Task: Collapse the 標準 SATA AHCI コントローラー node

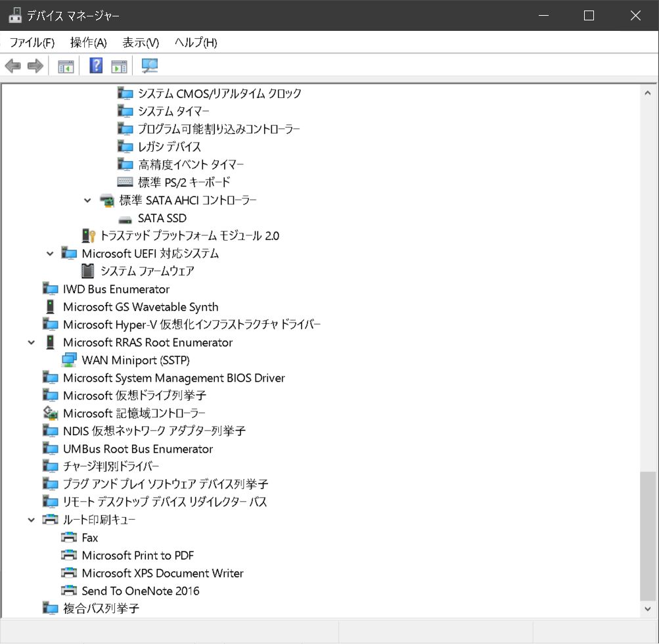Action: click(x=87, y=200)
